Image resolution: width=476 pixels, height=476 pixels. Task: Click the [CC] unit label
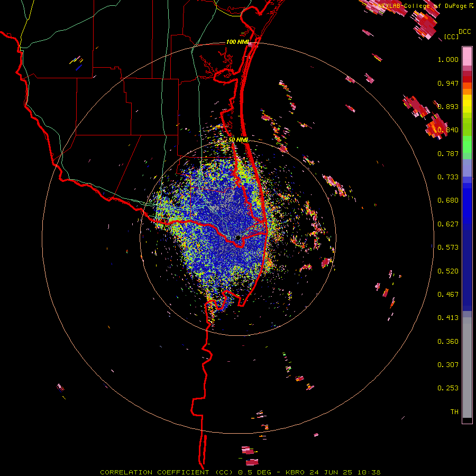(x=452, y=36)
